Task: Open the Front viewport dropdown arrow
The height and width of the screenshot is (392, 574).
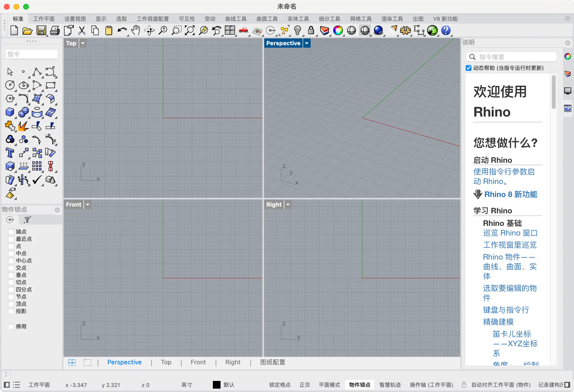Action: [x=87, y=204]
